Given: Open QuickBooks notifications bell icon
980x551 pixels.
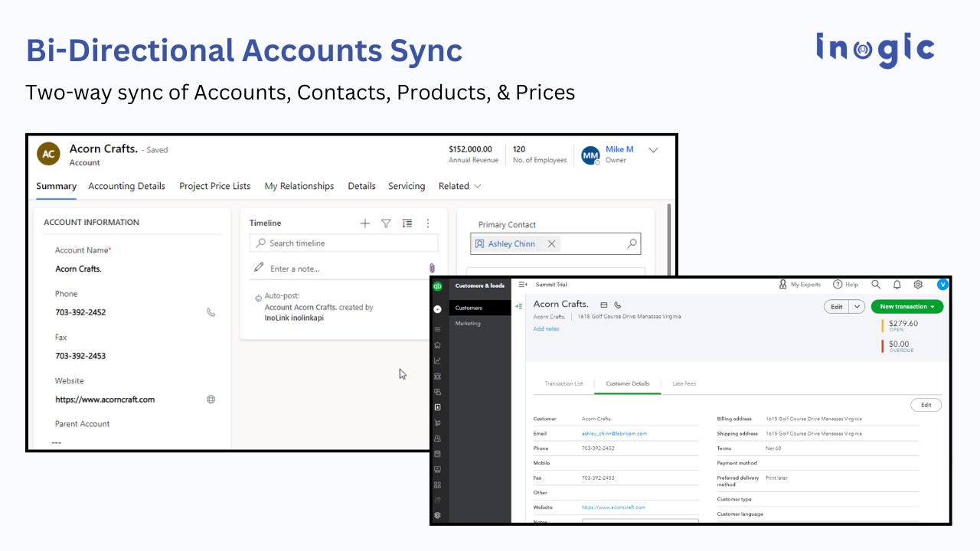Looking at the screenshot, I should coord(897,285).
